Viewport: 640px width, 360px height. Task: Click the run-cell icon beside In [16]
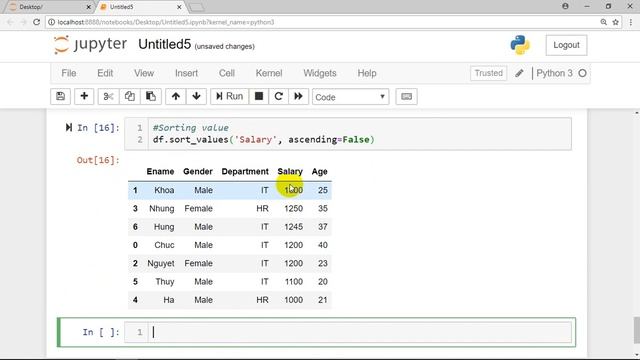tap(69, 128)
